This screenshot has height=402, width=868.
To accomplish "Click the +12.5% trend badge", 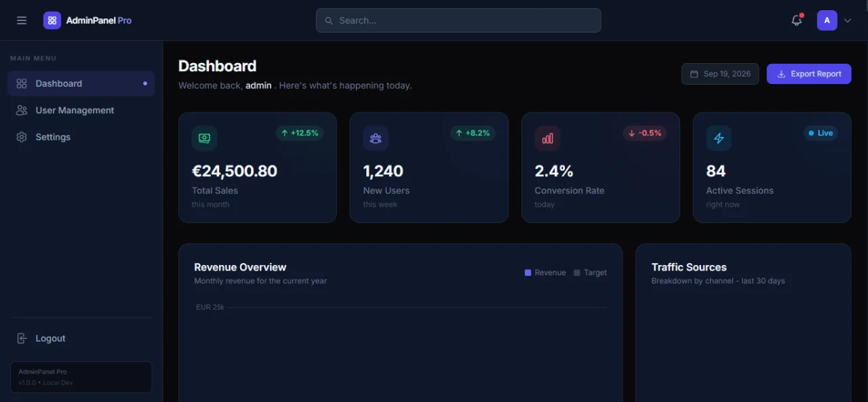I will point(300,133).
